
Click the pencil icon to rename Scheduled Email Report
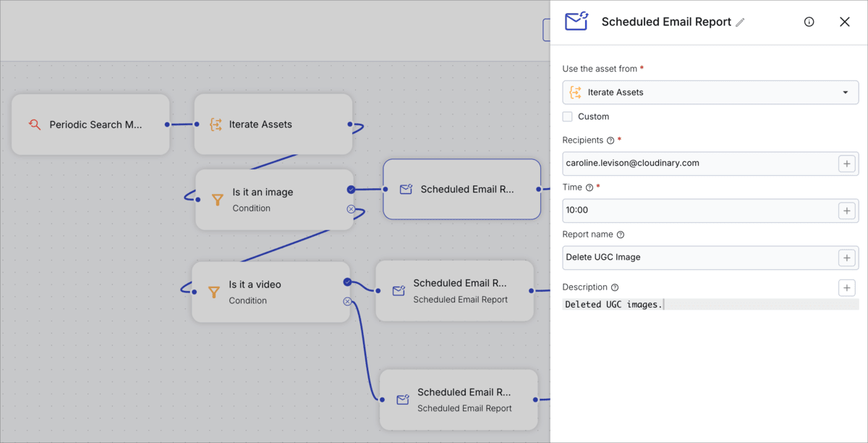coord(739,22)
